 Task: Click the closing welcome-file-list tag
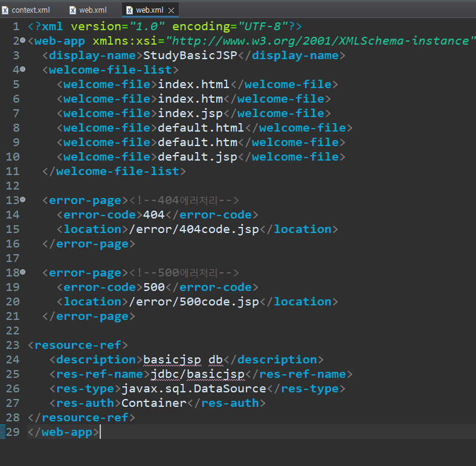click(x=114, y=171)
